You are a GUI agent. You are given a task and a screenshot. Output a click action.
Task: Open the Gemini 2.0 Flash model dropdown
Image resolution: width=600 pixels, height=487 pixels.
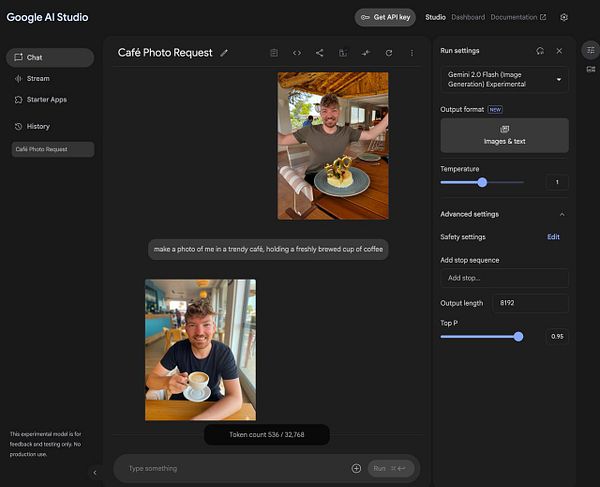pos(504,80)
